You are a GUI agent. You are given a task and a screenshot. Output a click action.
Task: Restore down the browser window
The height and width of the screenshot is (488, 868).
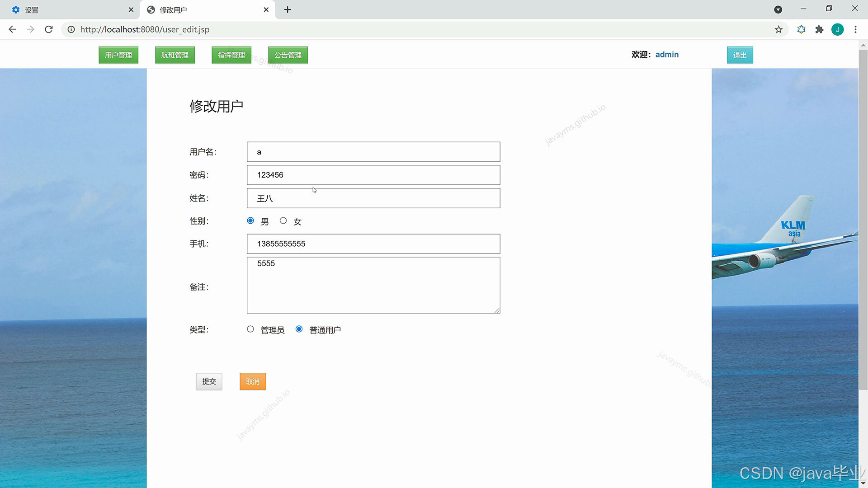click(829, 9)
